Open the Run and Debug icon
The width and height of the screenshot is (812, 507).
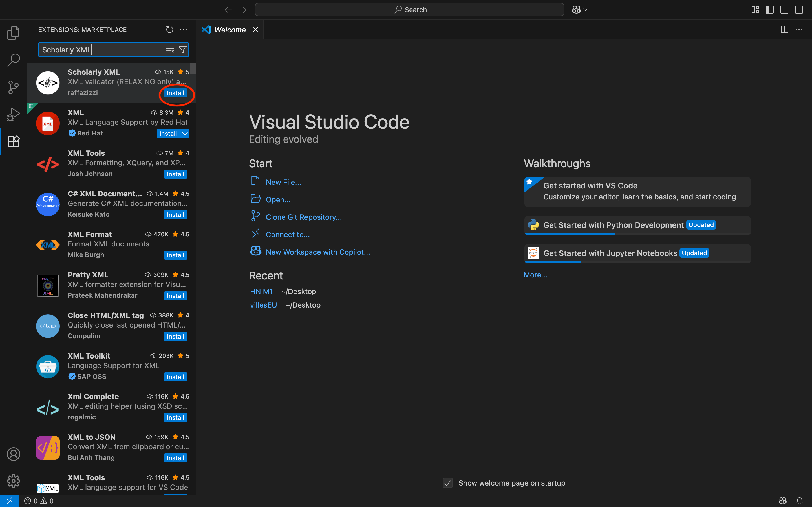(14, 114)
